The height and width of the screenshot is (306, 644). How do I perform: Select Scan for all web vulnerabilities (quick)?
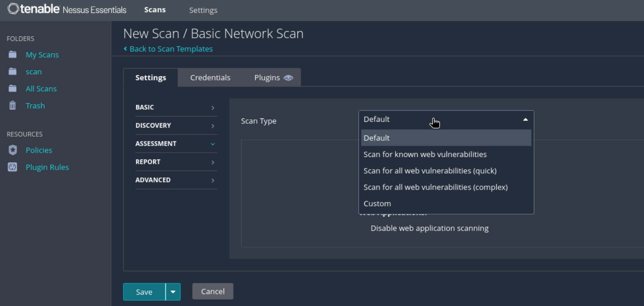(446, 171)
